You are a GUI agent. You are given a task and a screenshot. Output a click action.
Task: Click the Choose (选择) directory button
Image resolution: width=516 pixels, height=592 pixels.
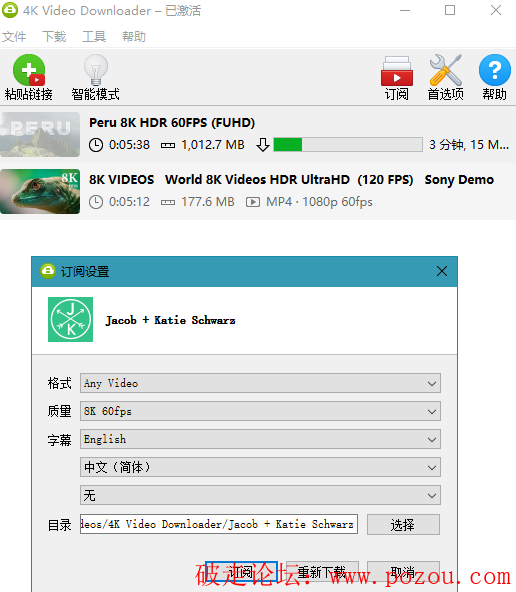[403, 524]
